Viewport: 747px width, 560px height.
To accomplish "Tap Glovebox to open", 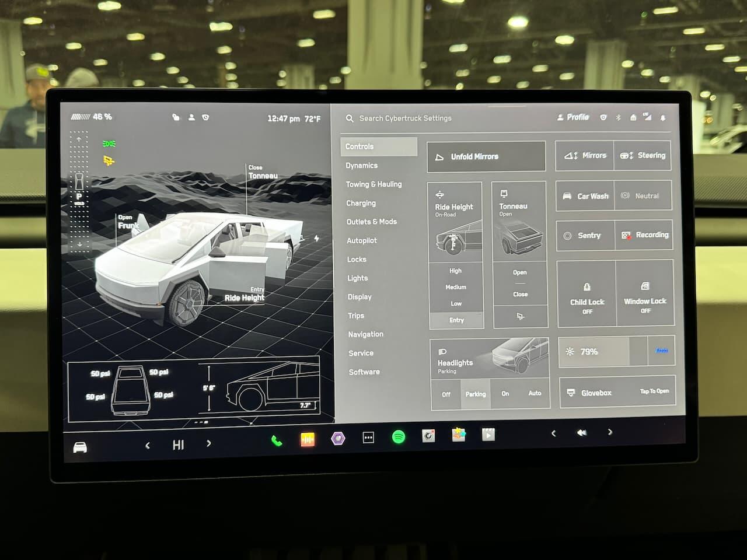I will [x=617, y=392].
